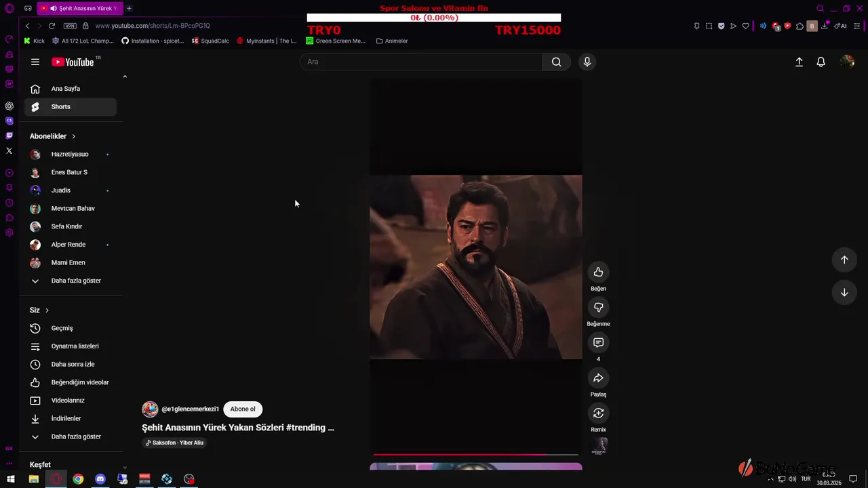Viewport: 868px width, 488px height.
Task: Dislike the short with Beğenme
Action: [x=598, y=308]
